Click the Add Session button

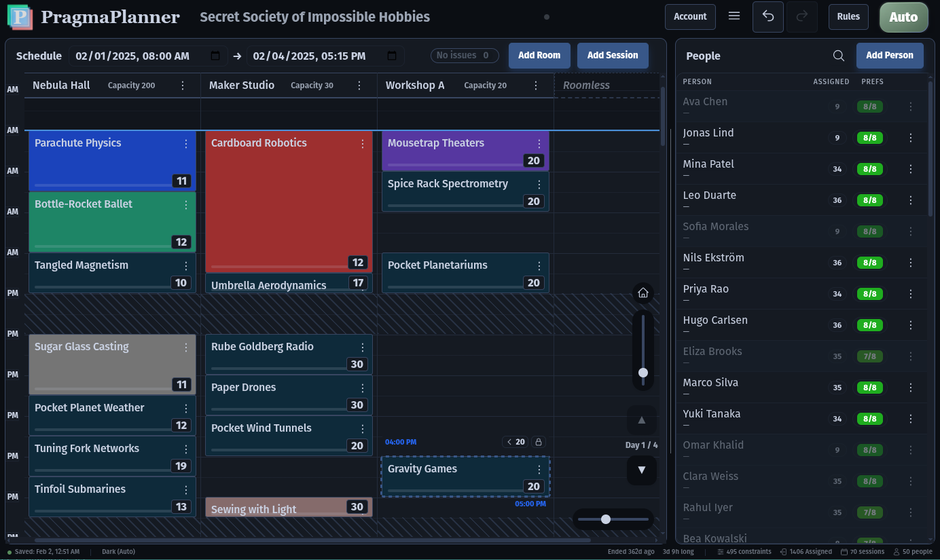click(613, 55)
